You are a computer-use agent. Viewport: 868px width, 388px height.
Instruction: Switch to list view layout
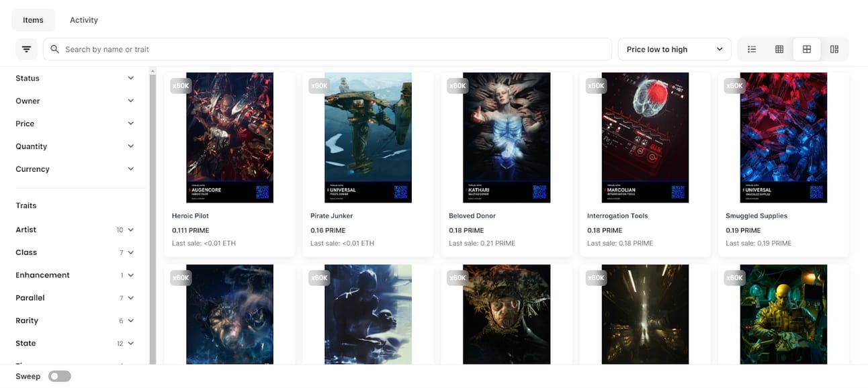point(752,49)
